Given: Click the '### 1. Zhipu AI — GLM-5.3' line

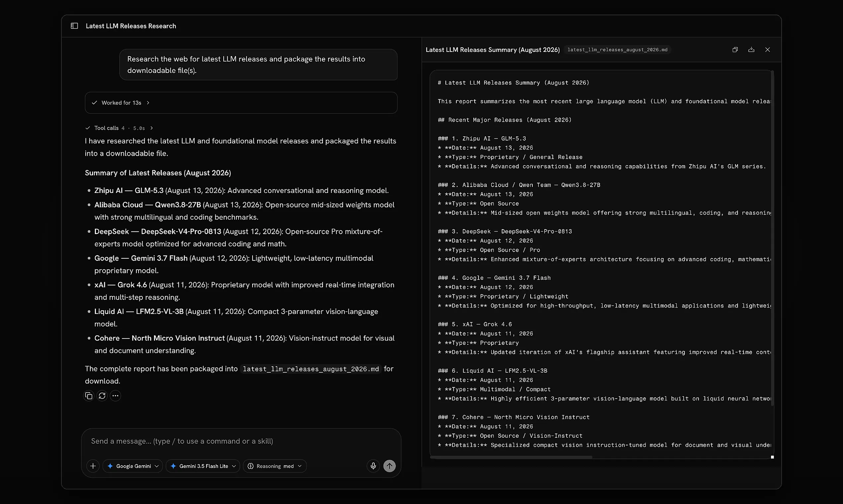Looking at the screenshot, I should [x=482, y=139].
